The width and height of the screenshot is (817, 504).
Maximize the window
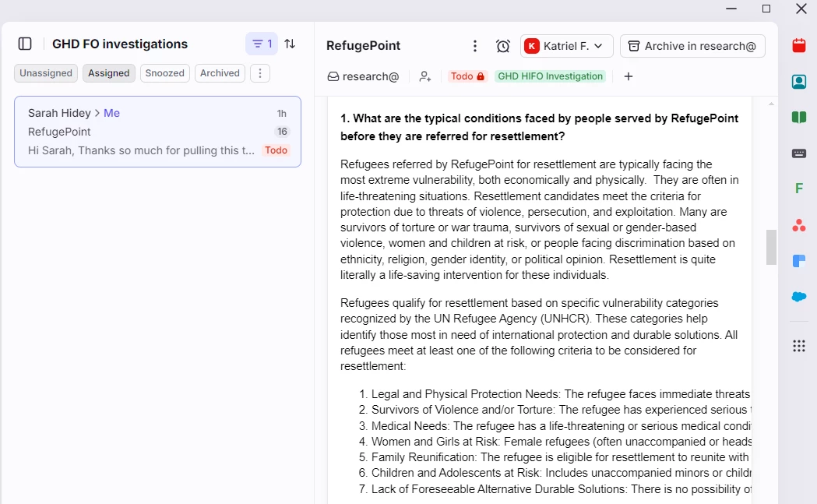[766, 9]
